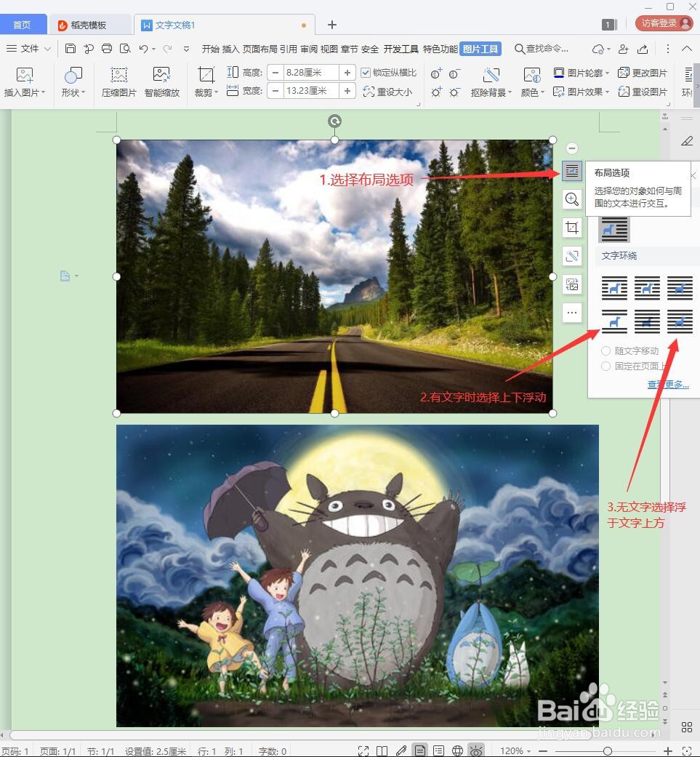Viewport: 700px width, 757px height.
Task: Decrease contrast icon in ribbon
Action: (x=454, y=73)
